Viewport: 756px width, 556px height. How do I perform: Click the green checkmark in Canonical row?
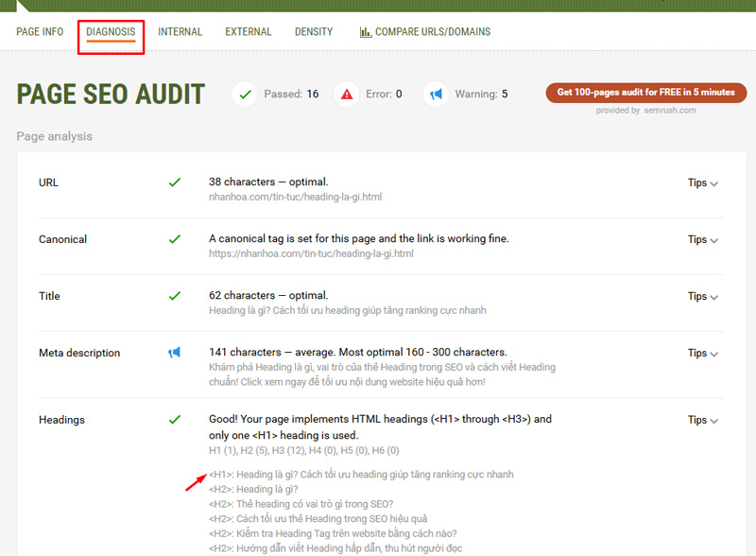(174, 239)
